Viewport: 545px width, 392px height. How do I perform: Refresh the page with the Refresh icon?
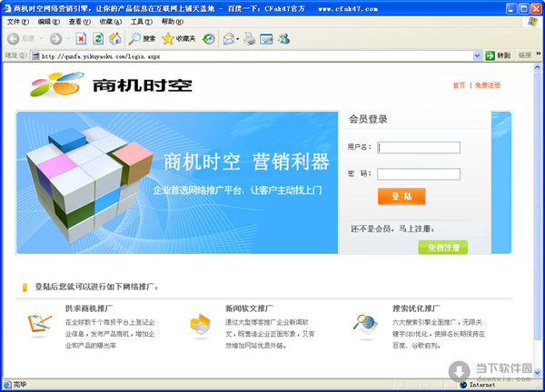(x=98, y=38)
